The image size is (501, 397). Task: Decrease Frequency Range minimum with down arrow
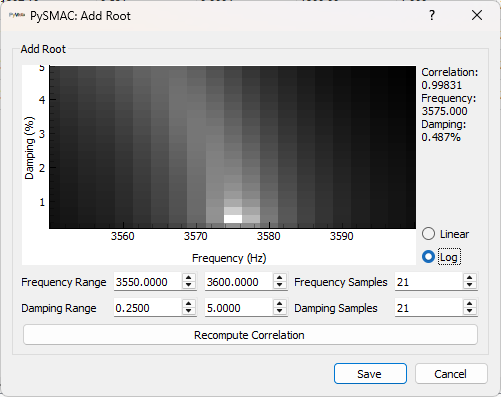click(x=189, y=285)
